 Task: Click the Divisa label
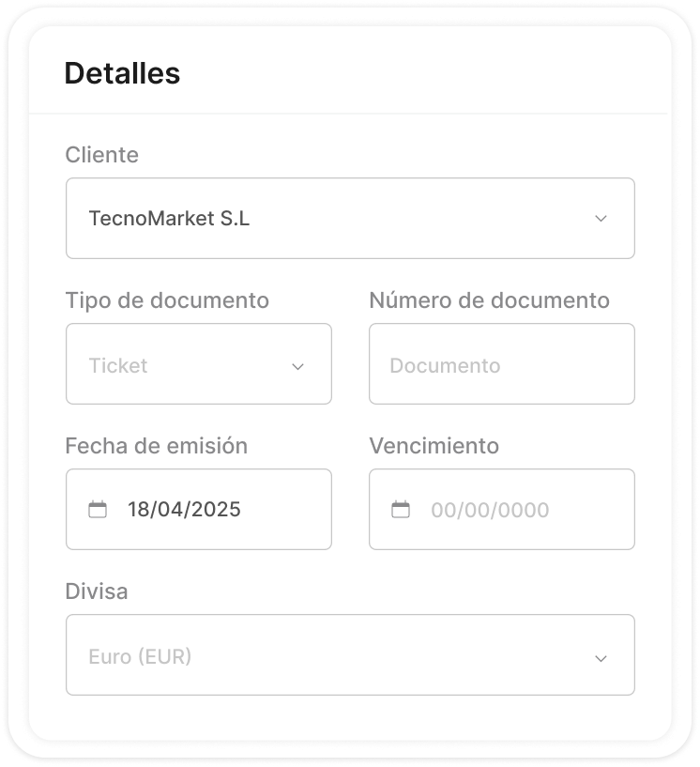pos(96,591)
